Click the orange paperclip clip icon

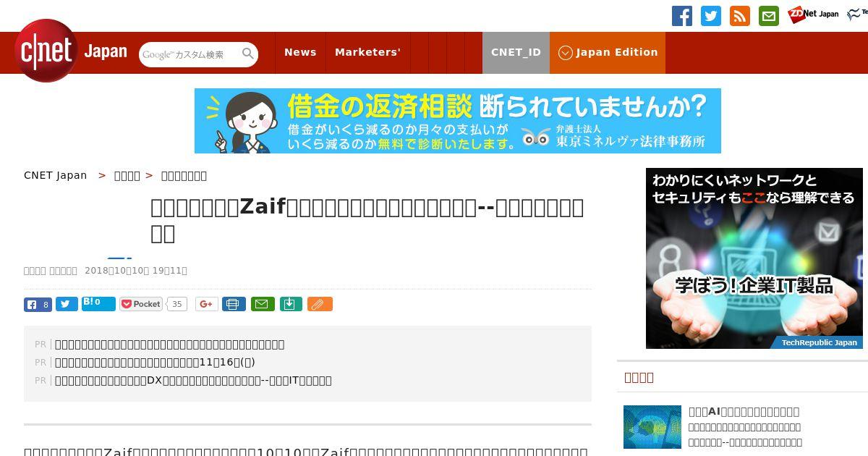click(x=320, y=304)
